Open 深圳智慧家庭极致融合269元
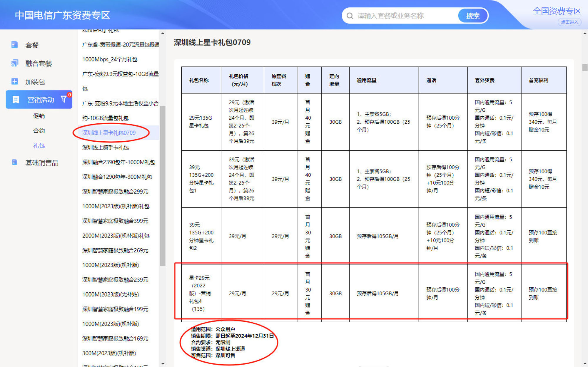Viewport: 588px width, 367px height. (x=115, y=250)
